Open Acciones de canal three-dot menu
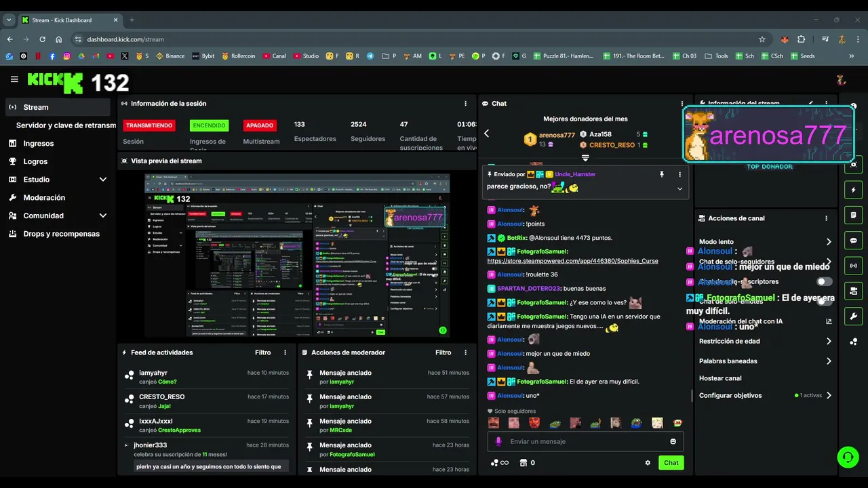 click(x=826, y=218)
